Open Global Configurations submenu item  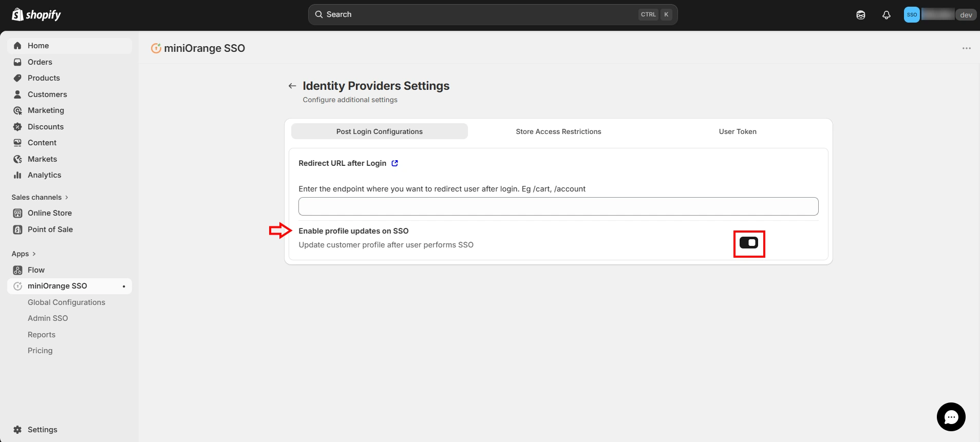click(x=66, y=302)
